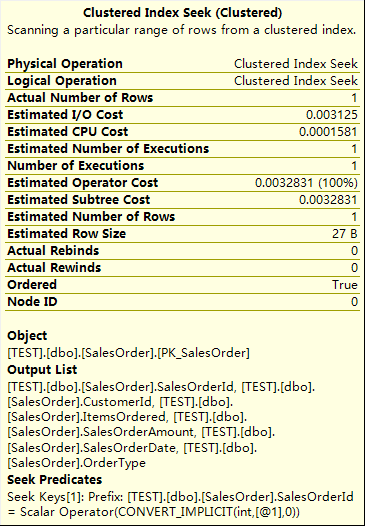Select the Physical Operation row
365x526 pixels.
(x=182, y=64)
